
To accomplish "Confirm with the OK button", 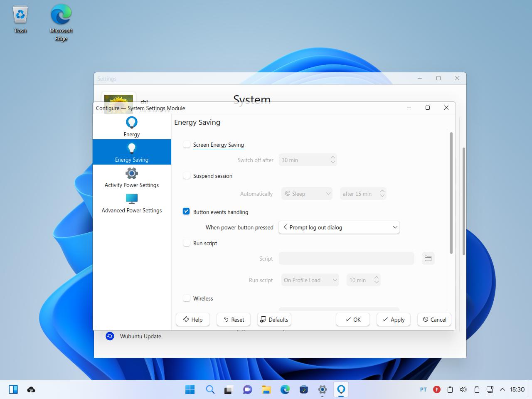I will point(353,320).
